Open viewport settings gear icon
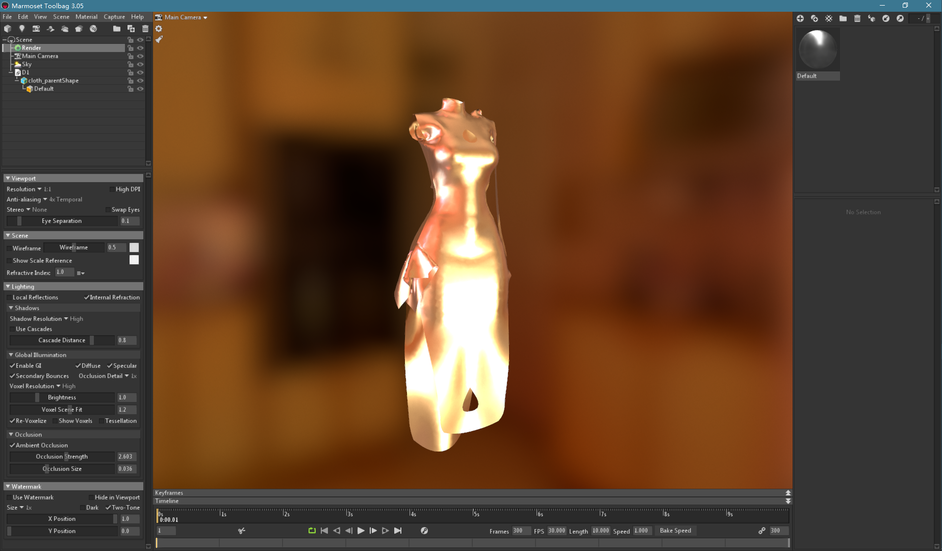This screenshot has width=942, height=551. 159,28
